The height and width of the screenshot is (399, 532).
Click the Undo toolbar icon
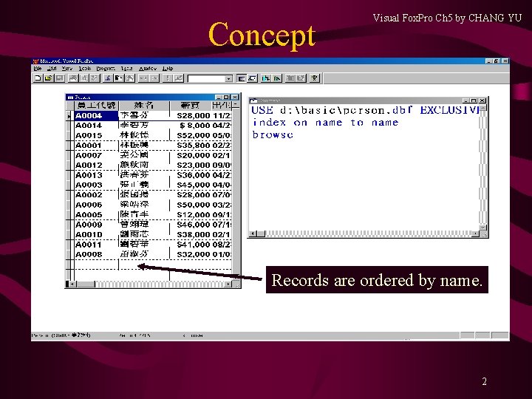tap(143, 78)
